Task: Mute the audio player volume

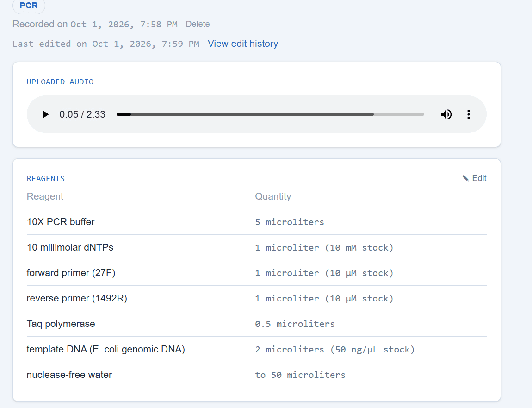Action: pyautogui.click(x=446, y=114)
